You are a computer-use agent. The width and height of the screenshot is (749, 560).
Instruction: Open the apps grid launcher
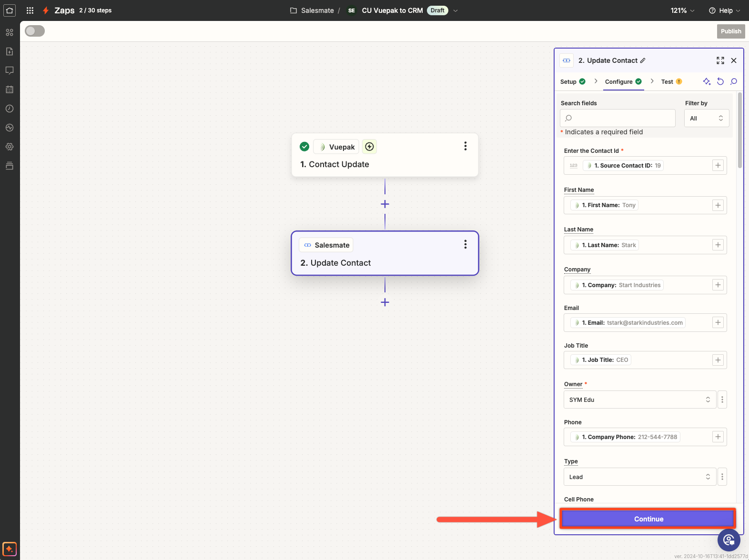pos(30,10)
